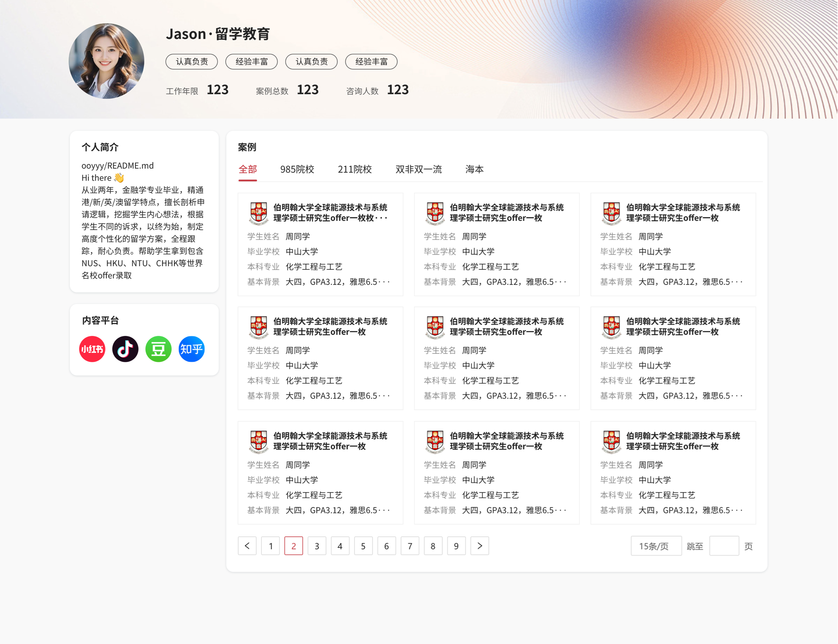
Task: Go to the next page arrow
Action: tap(479, 546)
